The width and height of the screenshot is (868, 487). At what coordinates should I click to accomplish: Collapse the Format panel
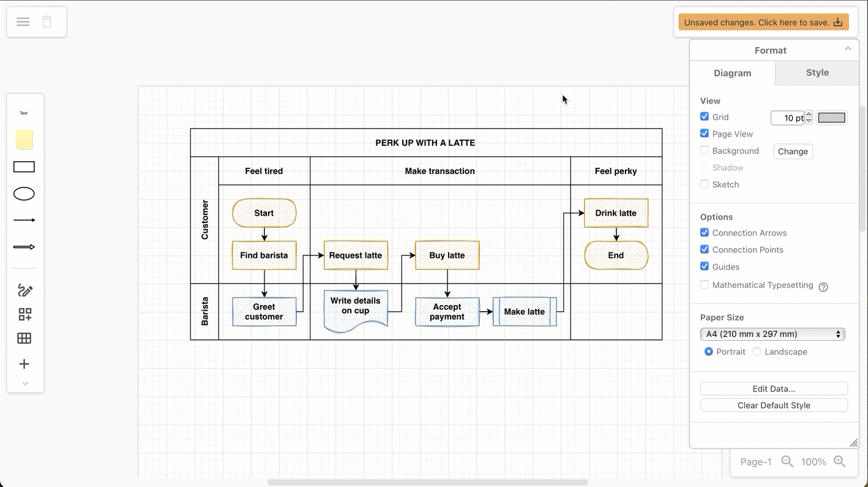(x=848, y=48)
